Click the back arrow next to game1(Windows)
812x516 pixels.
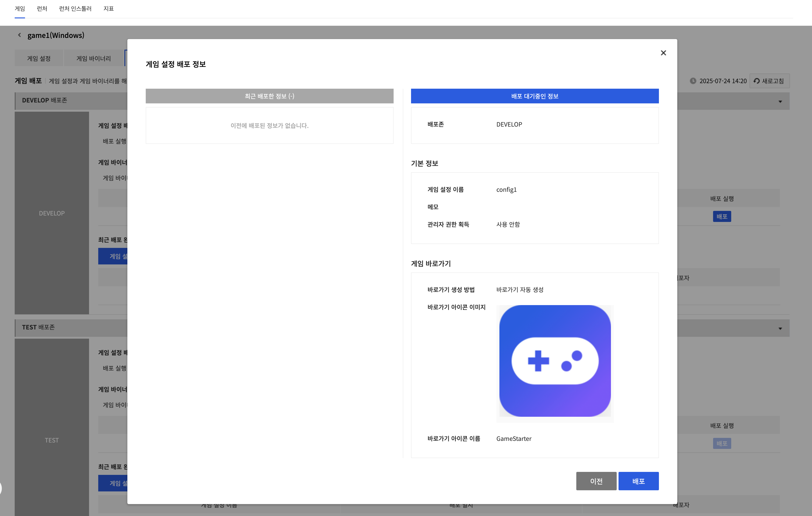(20, 35)
